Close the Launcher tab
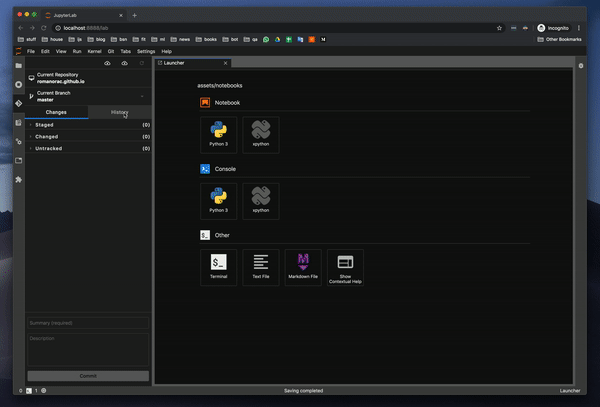The width and height of the screenshot is (600, 407). (x=225, y=63)
